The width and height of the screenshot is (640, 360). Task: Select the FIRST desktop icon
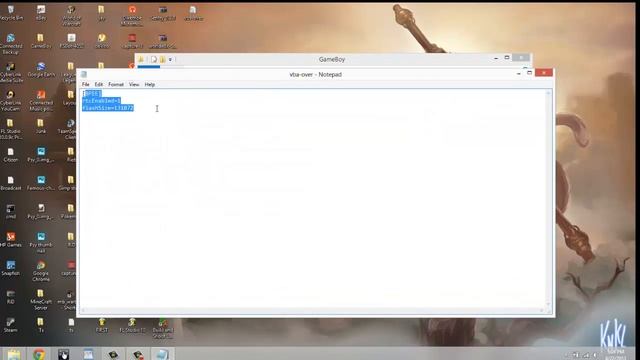pyautogui.click(x=102, y=325)
